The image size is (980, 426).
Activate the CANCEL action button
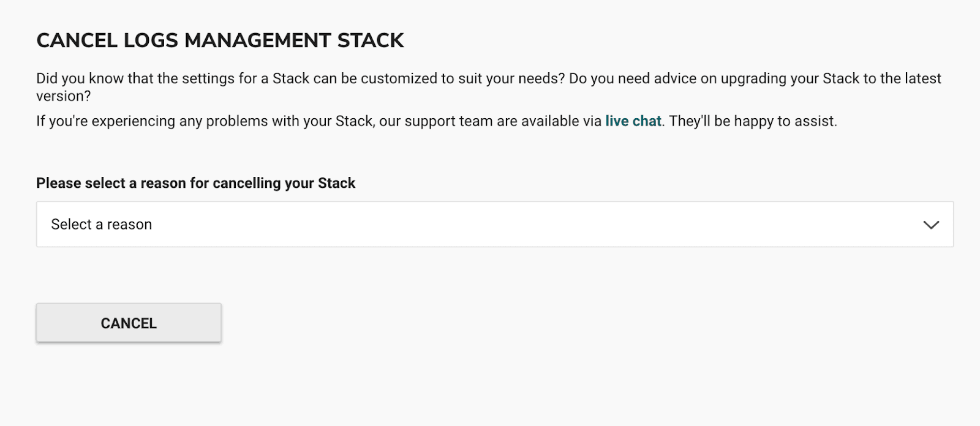coord(128,323)
